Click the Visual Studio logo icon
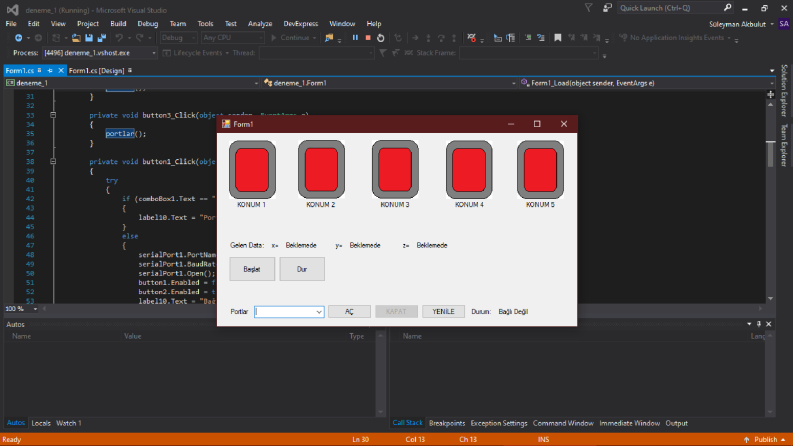This screenshot has width=793, height=446. click(x=13, y=10)
